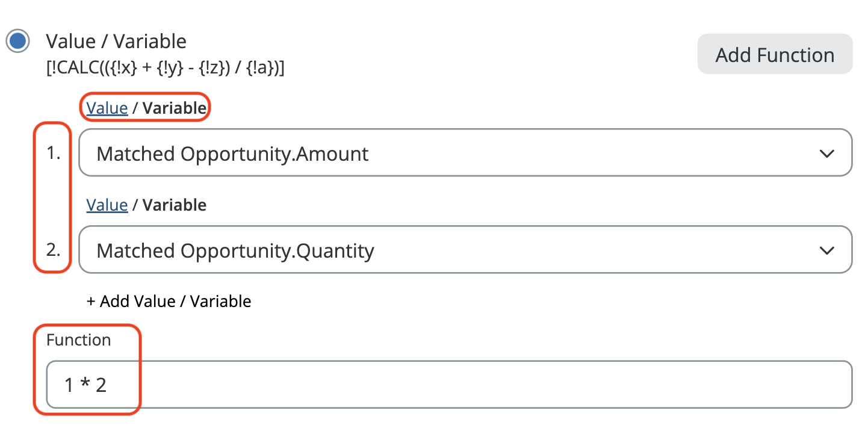Switch second row to Value link
This screenshot has height=425, width=868.
point(107,205)
